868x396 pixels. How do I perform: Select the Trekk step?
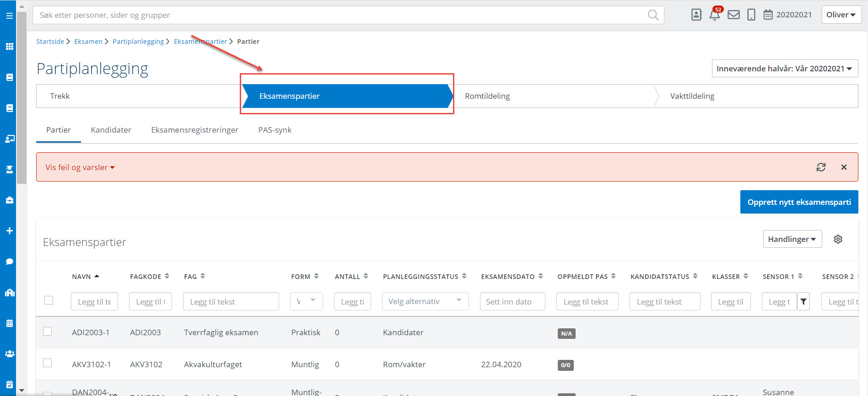pos(139,96)
